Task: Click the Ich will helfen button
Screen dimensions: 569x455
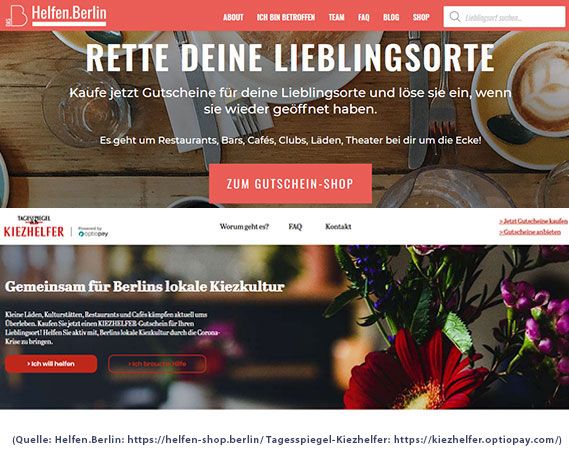Action: 51,364
